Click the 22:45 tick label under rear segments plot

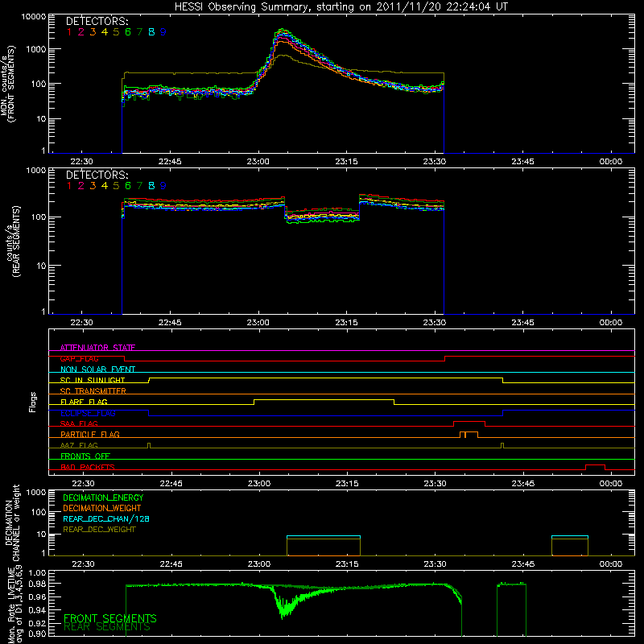(x=170, y=323)
